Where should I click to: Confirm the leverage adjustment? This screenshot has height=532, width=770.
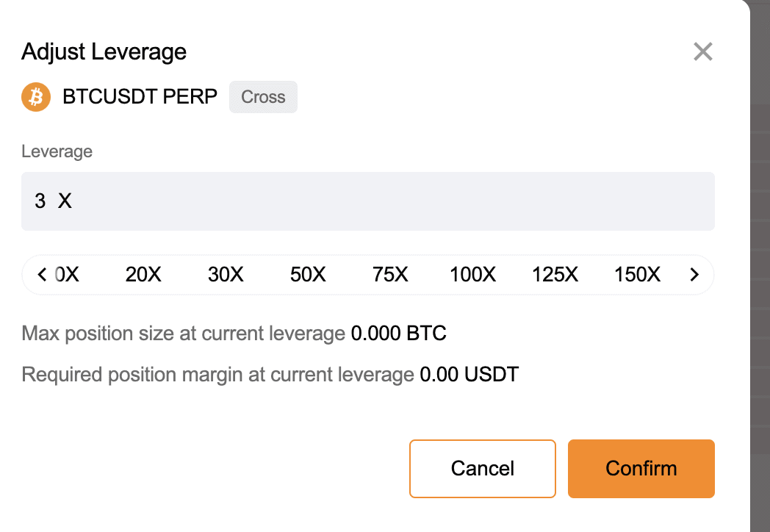pos(641,469)
